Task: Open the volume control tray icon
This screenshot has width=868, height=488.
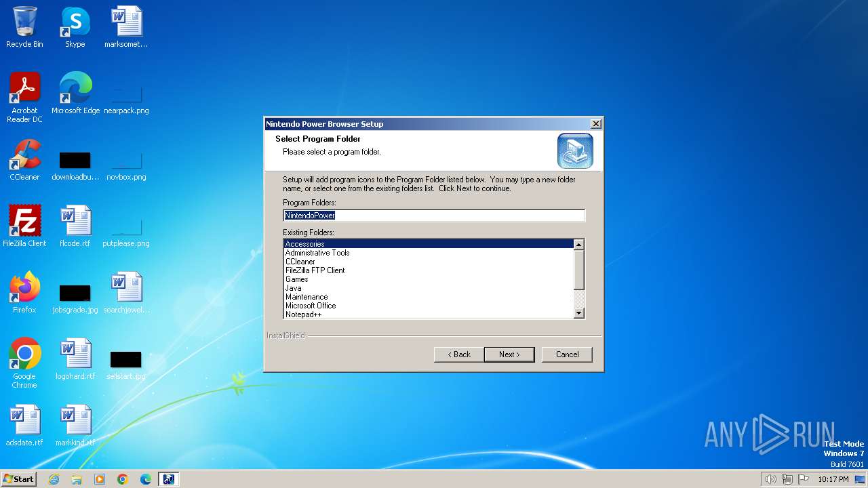Action: [770, 479]
